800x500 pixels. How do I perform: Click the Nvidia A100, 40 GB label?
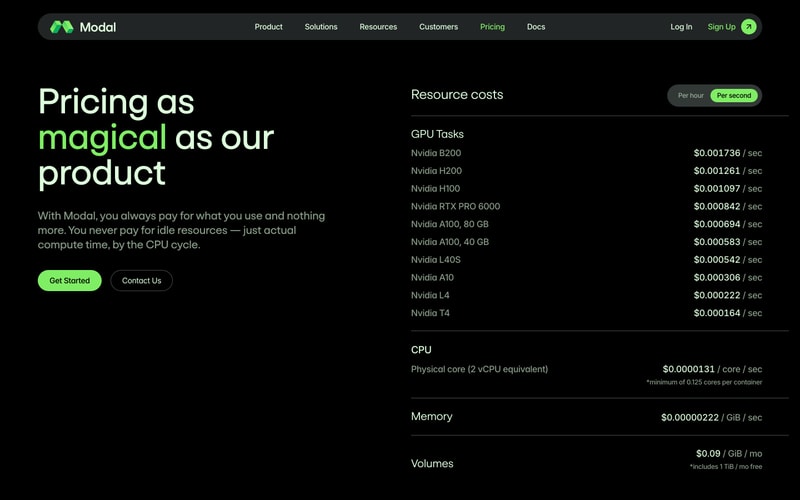(449, 242)
